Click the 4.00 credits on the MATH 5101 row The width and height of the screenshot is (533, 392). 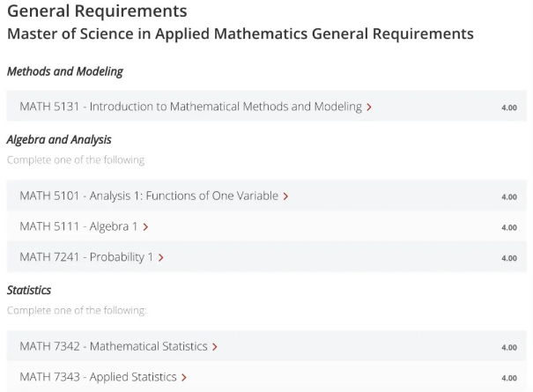(509, 197)
